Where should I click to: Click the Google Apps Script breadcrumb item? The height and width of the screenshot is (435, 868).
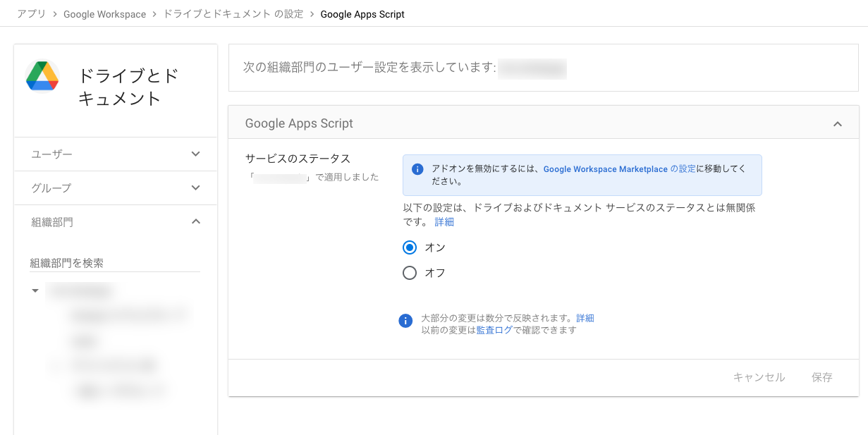362,14
